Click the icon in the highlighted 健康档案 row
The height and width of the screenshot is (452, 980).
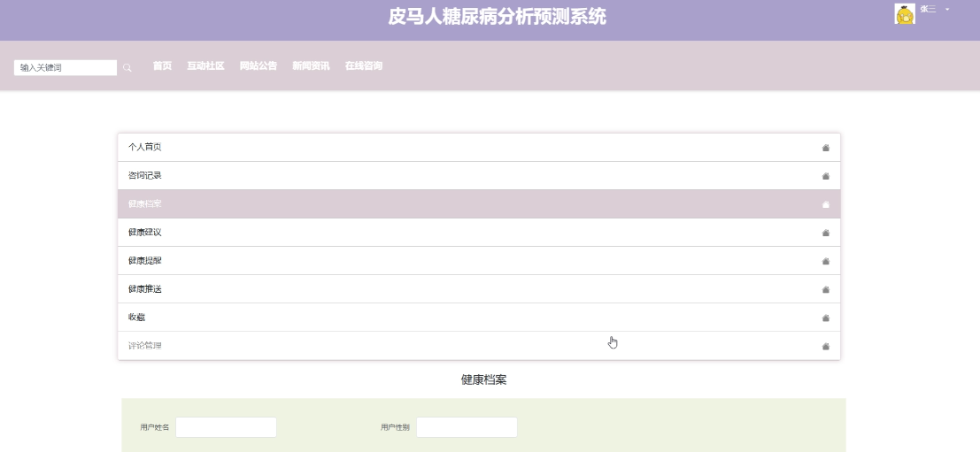pos(825,204)
